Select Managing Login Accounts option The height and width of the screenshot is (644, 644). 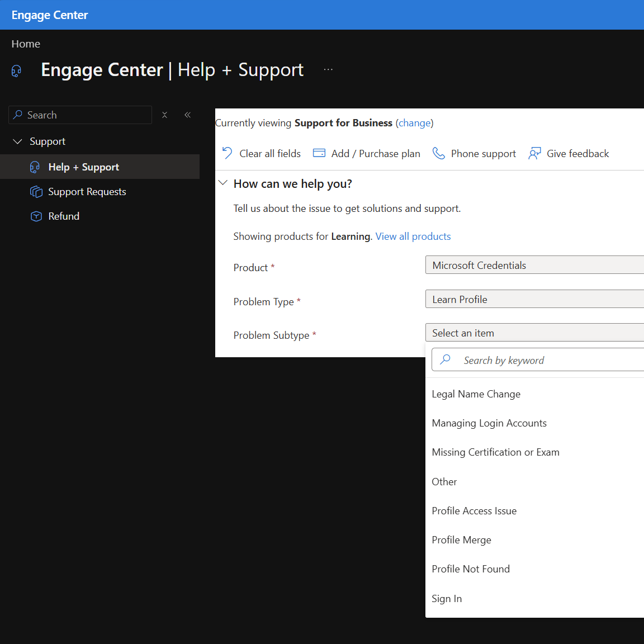coord(534,423)
